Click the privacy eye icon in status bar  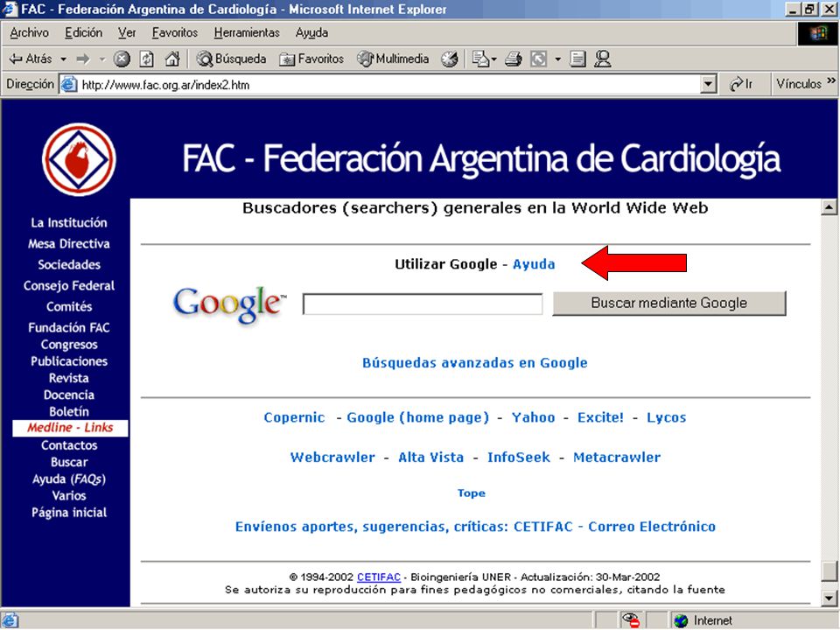[x=631, y=620]
